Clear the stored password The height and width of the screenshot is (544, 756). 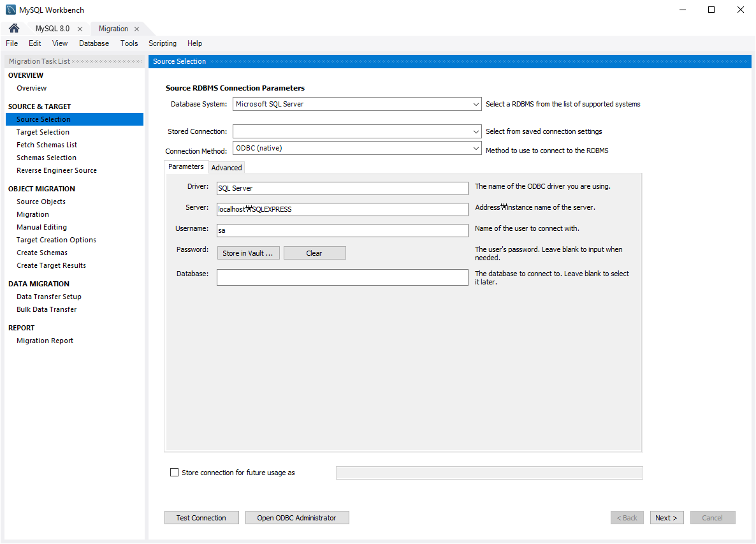pyautogui.click(x=314, y=253)
